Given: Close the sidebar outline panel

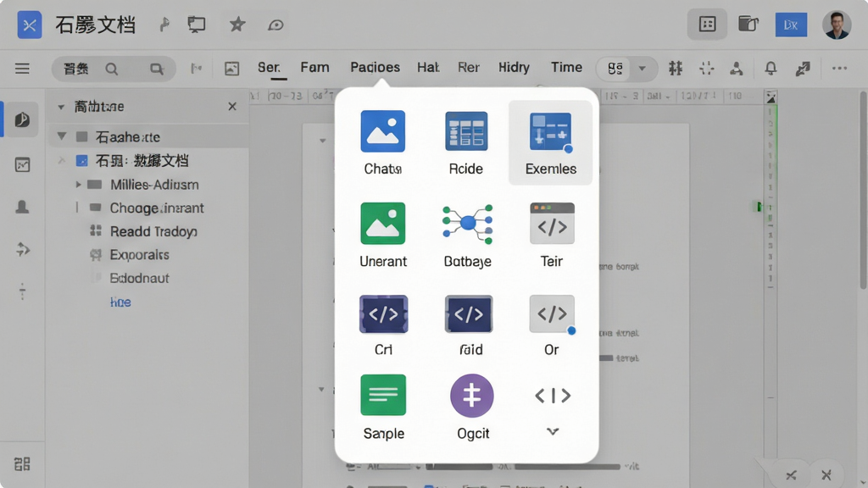Looking at the screenshot, I should [232, 106].
